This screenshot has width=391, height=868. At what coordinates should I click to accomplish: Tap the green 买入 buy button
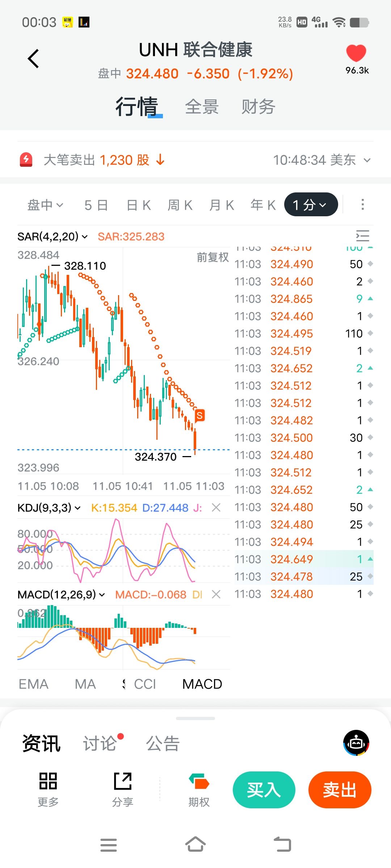pos(264,790)
